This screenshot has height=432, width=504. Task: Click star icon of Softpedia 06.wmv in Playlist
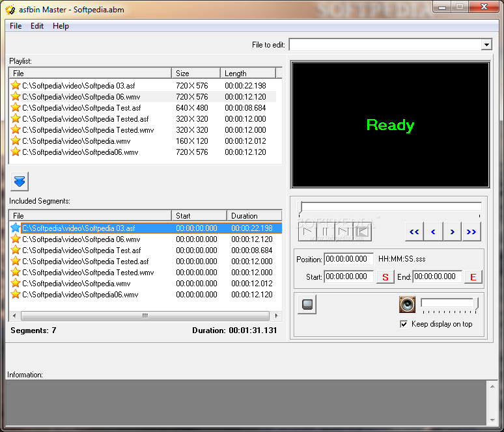pyautogui.click(x=16, y=96)
